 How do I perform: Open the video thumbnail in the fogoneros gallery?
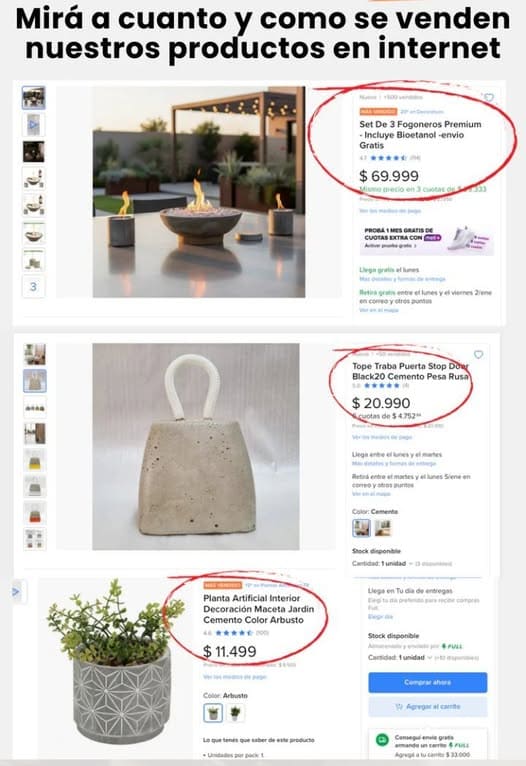tap(34, 125)
